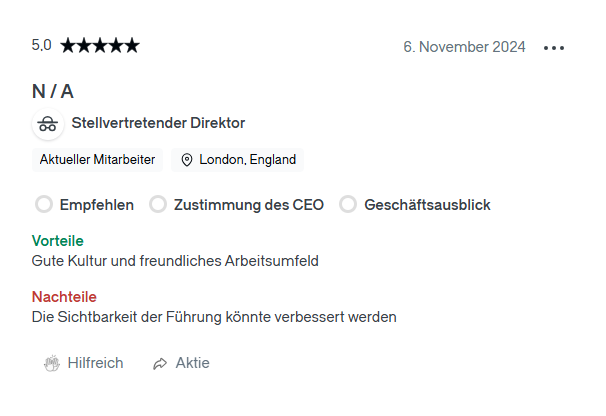Select the Zustimmung des CEO circle
606x416 pixels.
pyautogui.click(x=158, y=204)
